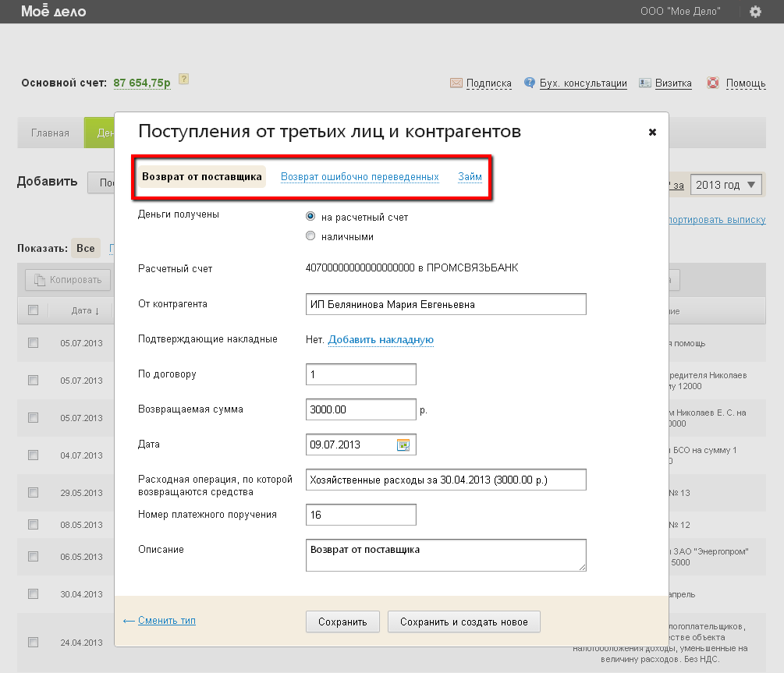Open the settings gear icon in header
The width and height of the screenshot is (784, 673).
coord(755,12)
